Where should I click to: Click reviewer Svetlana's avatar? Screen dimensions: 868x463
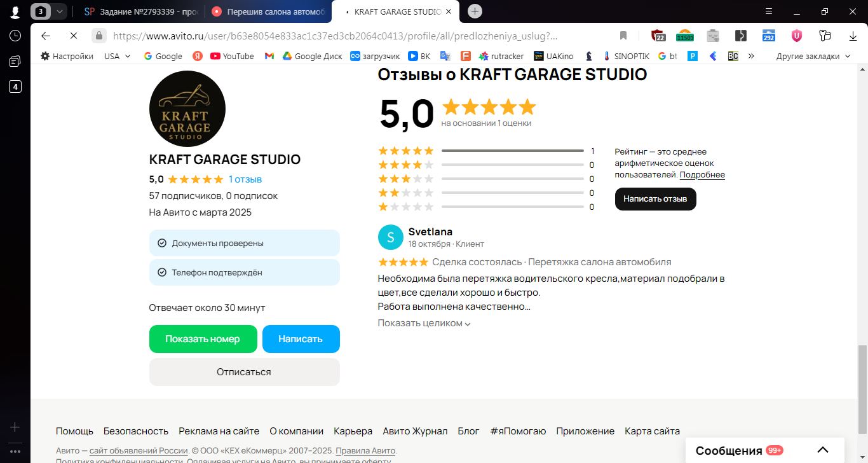[391, 237]
